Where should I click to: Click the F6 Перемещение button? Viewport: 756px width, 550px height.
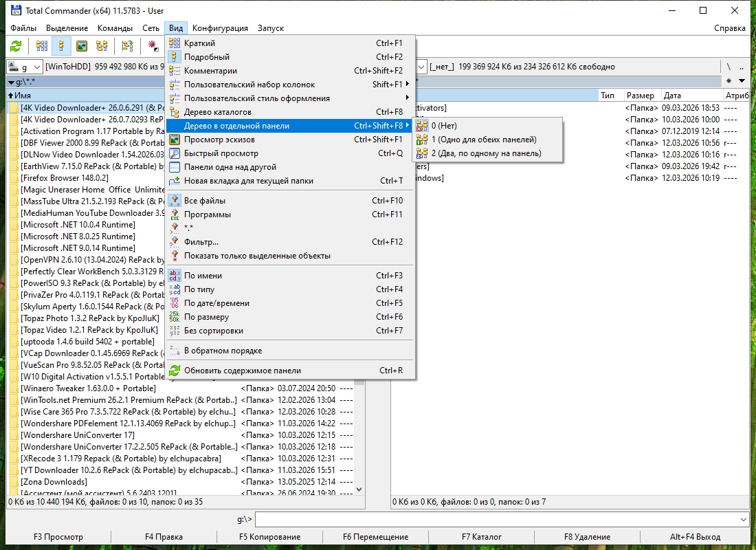tap(375, 536)
